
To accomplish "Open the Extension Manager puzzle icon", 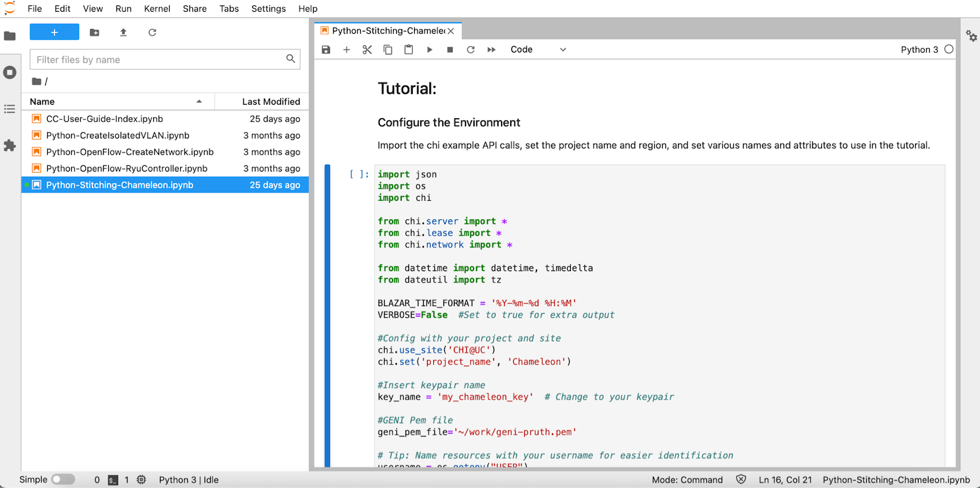I will coord(10,146).
